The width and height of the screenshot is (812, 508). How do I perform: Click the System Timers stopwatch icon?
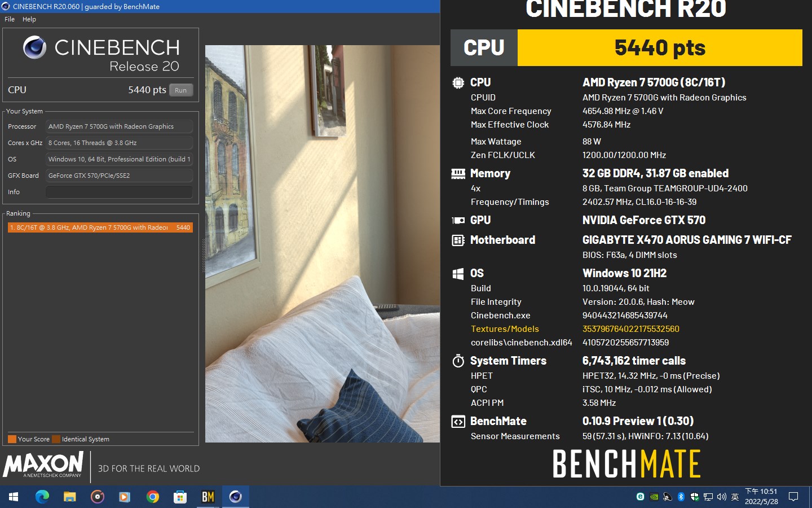458,361
